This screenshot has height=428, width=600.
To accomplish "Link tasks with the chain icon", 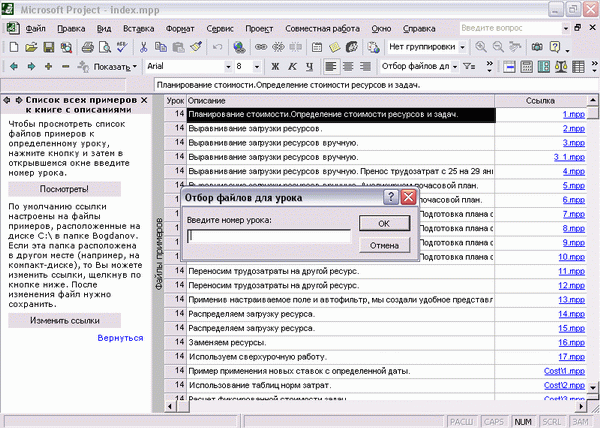I will click(x=261, y=47).
